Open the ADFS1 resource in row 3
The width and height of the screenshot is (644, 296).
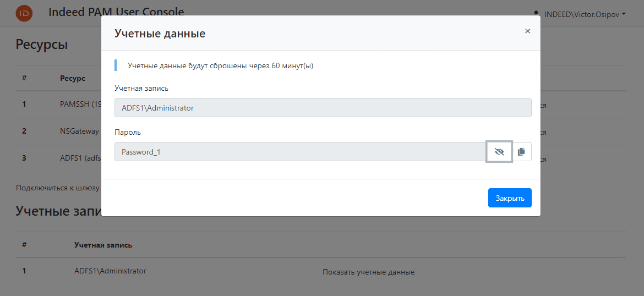[x=80, y=158]
